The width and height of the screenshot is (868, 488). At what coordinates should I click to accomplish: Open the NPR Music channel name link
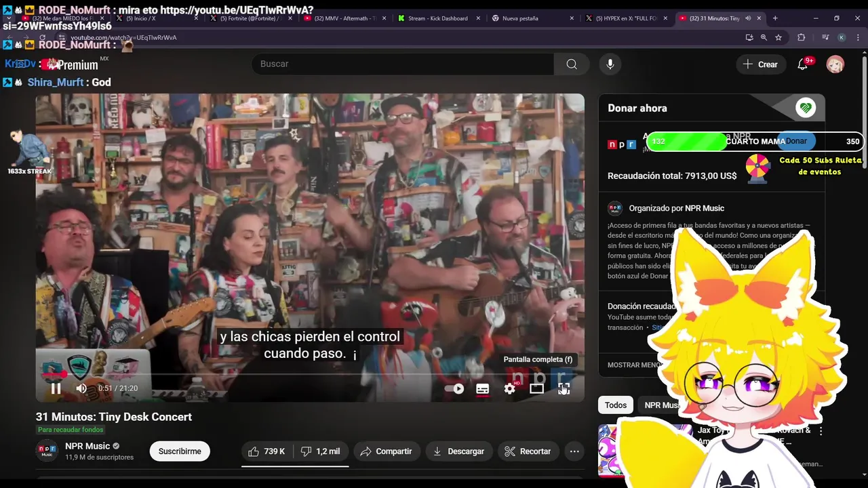click(87, 446)
